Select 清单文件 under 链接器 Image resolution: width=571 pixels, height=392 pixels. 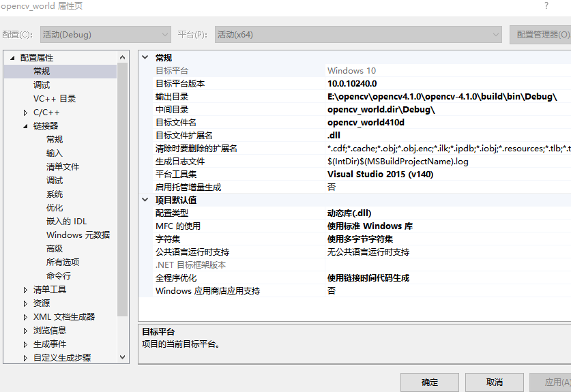tap(63, 167)
